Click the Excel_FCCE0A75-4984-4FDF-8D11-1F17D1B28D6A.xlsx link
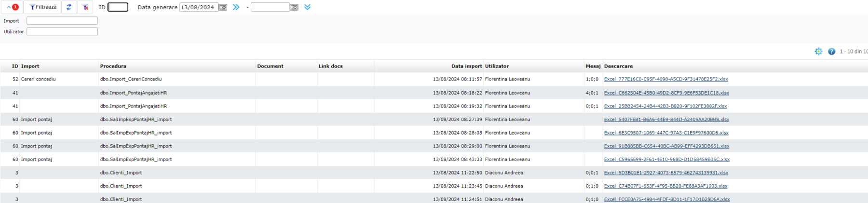Viewport: 868px width, 203px height. (x=667, y=199)
